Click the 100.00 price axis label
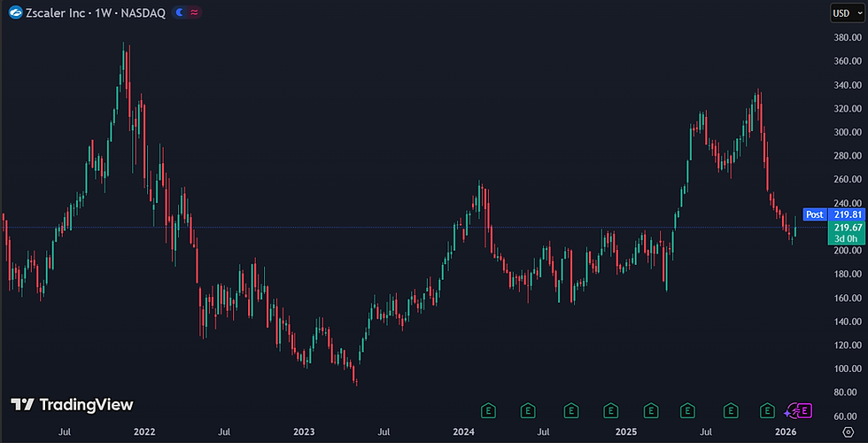Screen dimensions: 868x443 pyautogui.click(x=847, y=369)
